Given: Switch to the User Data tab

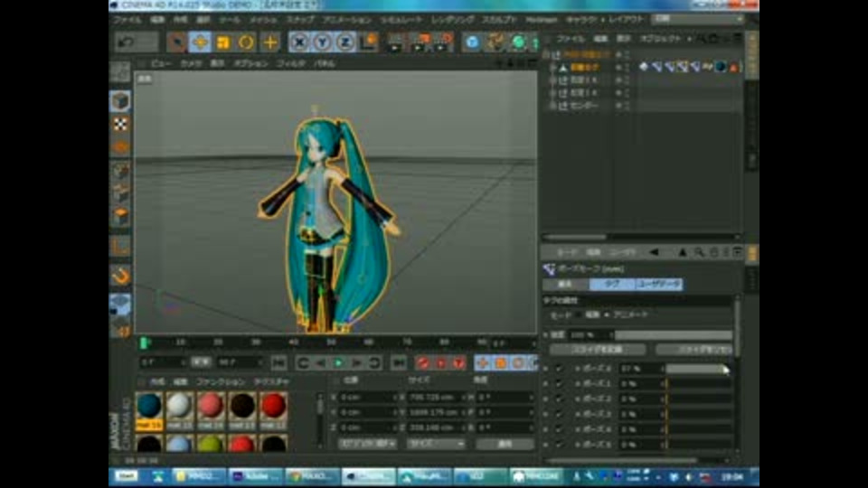Looking at the screenshot, I should (x=659, y=285).
